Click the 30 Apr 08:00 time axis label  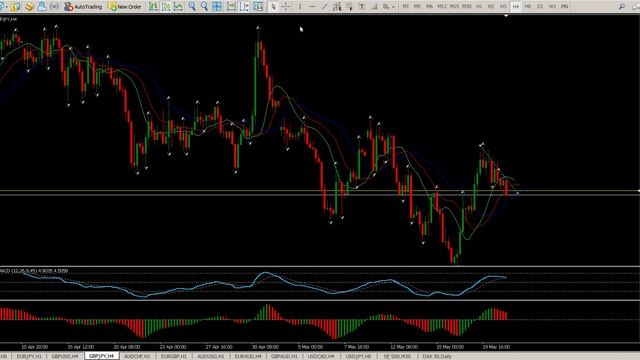point(265,347)
